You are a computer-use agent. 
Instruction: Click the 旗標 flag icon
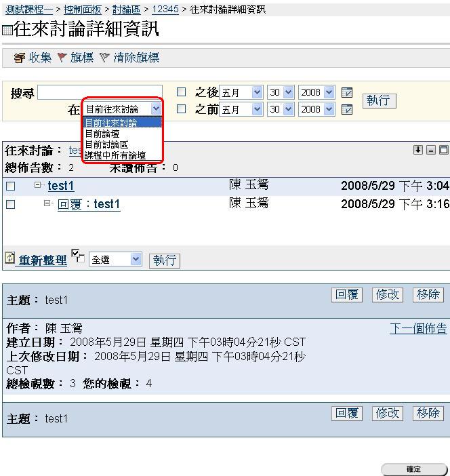click(62, 58)
